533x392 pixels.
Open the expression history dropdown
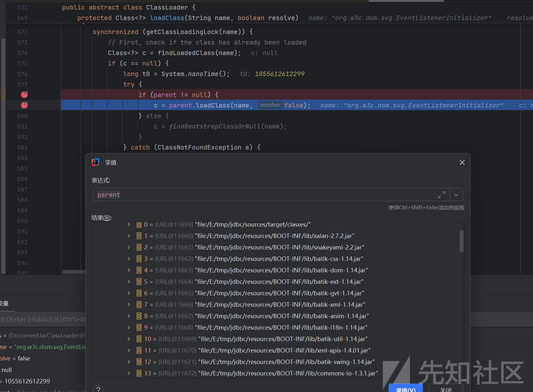(x=456, y=195)
